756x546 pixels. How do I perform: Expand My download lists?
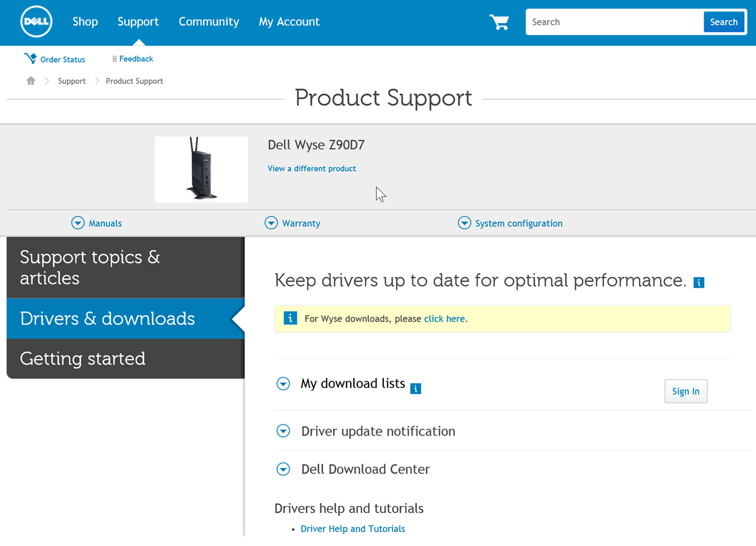(x=283, y=384)
